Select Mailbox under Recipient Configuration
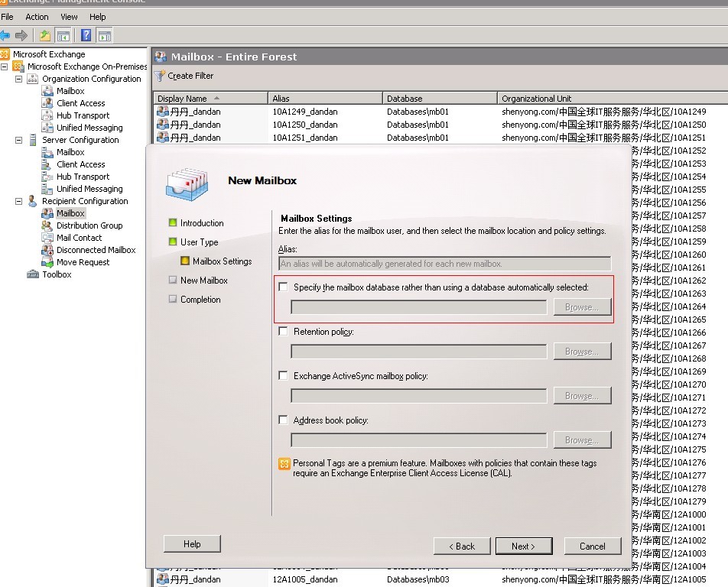The height and width of the screenshot is (587, 728). pyautogui.click(x=70, y=213)
